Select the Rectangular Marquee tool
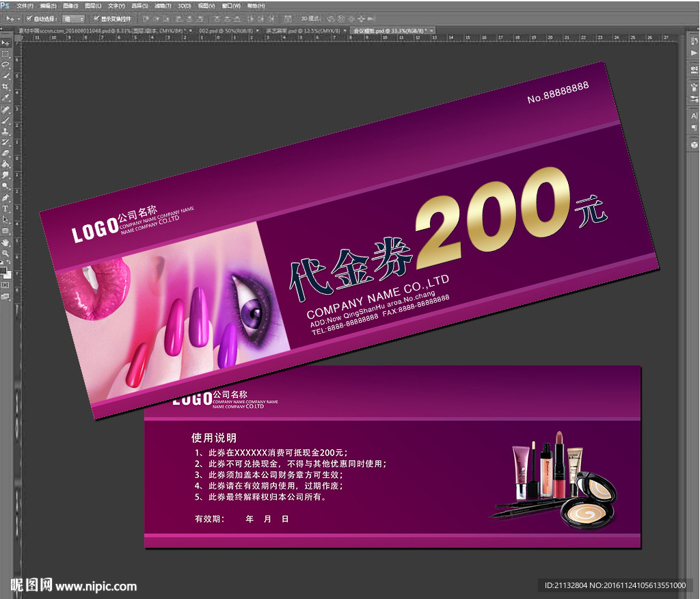The image size is (700, 599). [x=5, y=53]
